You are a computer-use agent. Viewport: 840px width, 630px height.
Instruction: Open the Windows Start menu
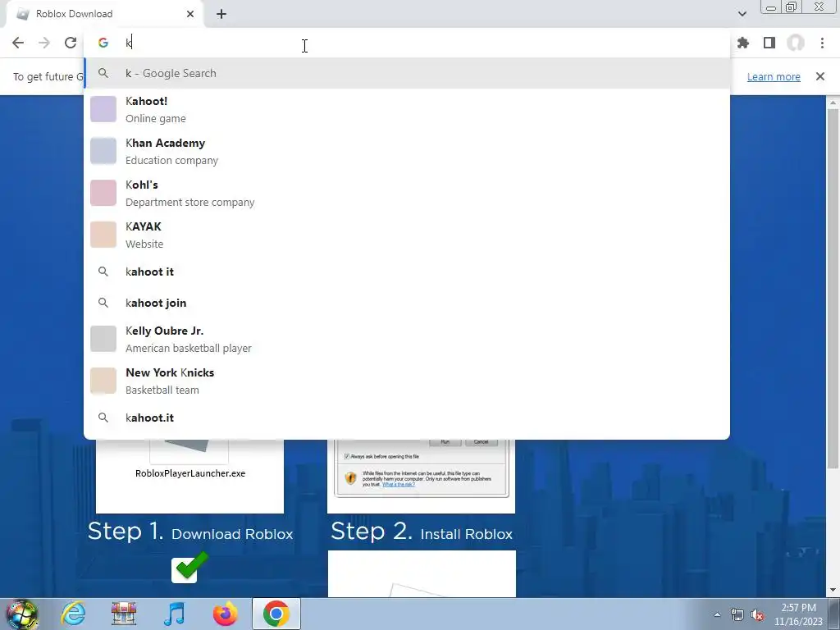[22, 614]
